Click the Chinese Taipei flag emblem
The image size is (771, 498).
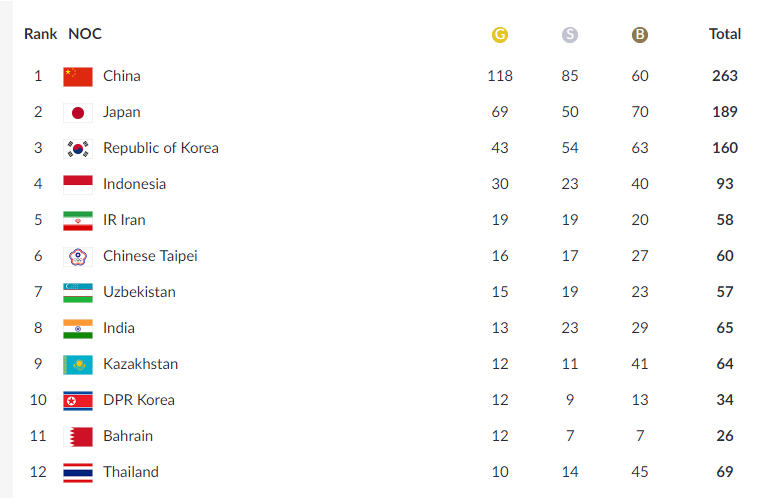(x=78, y=257)
